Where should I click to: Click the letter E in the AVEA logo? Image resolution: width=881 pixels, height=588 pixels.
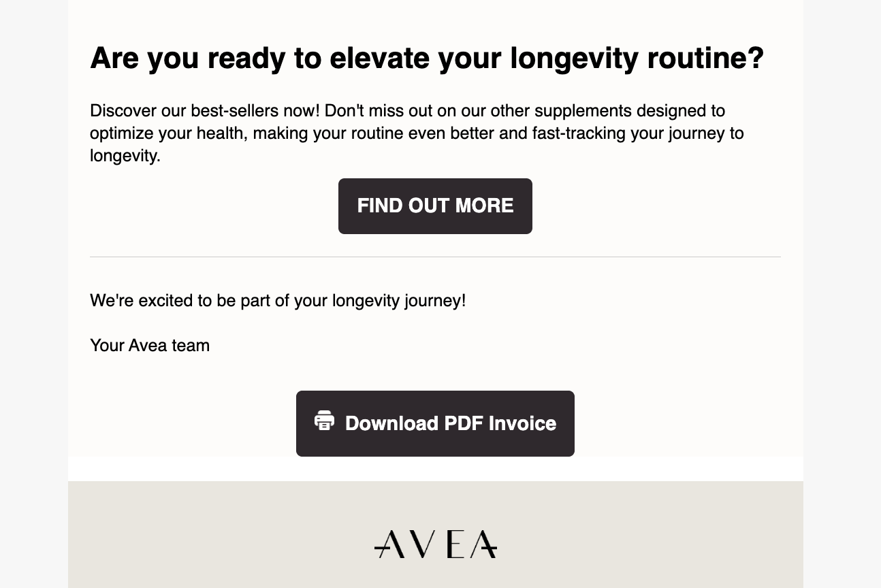[x=458, y=544]
